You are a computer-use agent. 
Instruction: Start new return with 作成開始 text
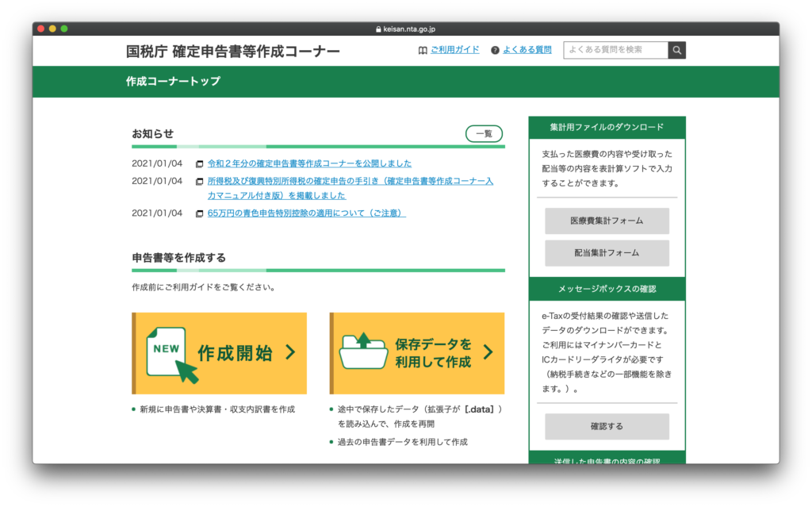click(x=235, y=353)
